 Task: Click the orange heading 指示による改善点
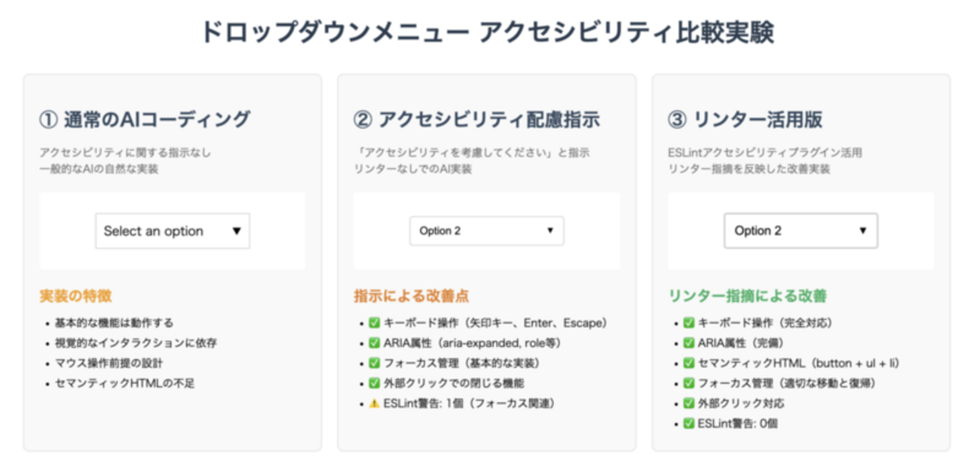(x=412, y=296)
